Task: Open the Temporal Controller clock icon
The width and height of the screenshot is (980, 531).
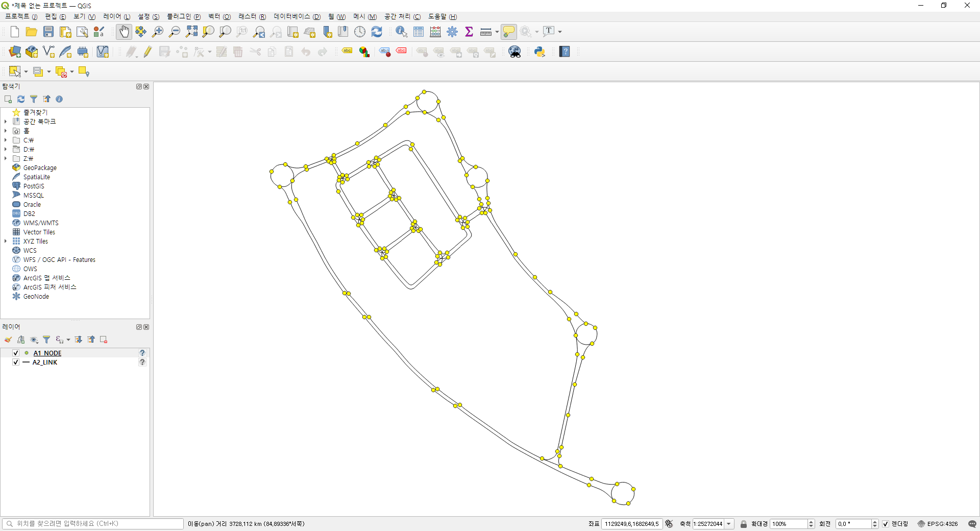Action: [x=360, y=32]
